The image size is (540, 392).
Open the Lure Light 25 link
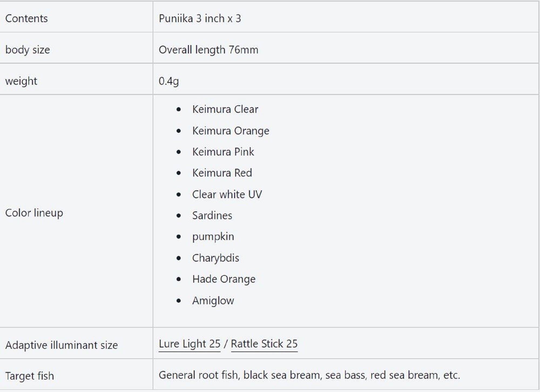click(190, 344)
